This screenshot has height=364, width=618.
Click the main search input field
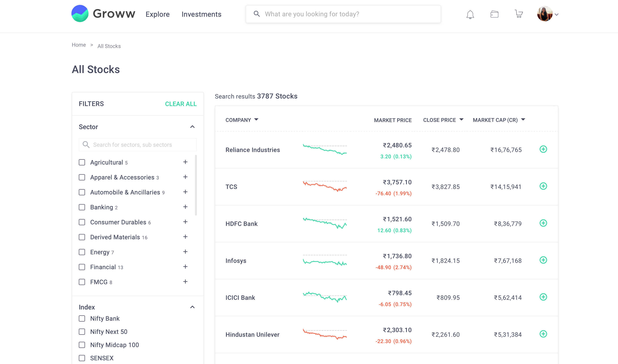tap(343, 14)
